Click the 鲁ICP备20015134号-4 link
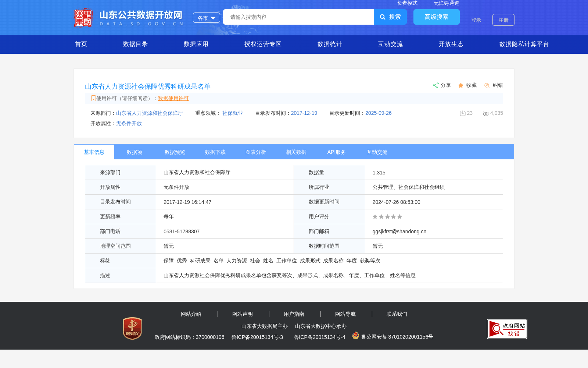 pos(320,337)
